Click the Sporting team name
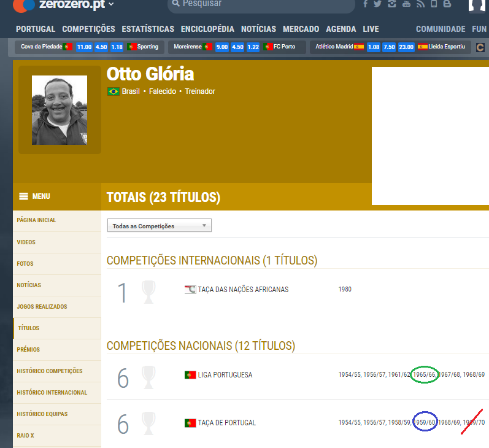Viewport: 489px width, 448px height. point(148,47)
